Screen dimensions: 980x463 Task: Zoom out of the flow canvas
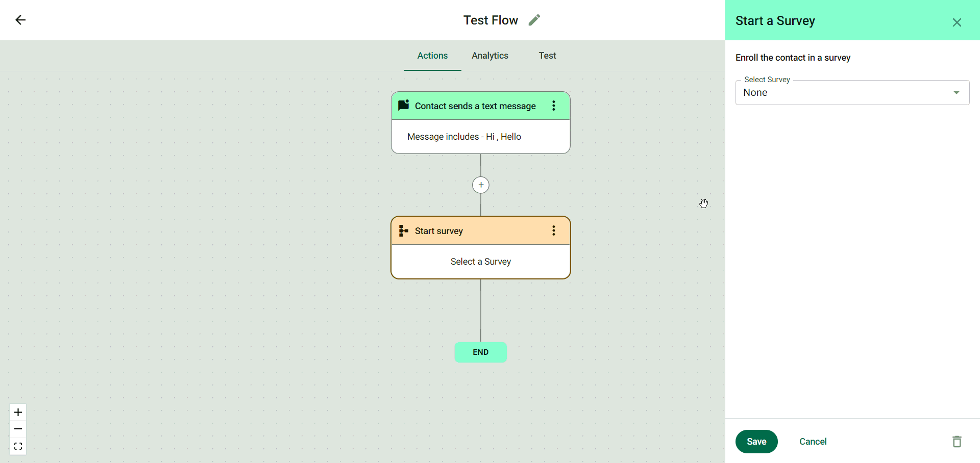click(x=18, y=429)
